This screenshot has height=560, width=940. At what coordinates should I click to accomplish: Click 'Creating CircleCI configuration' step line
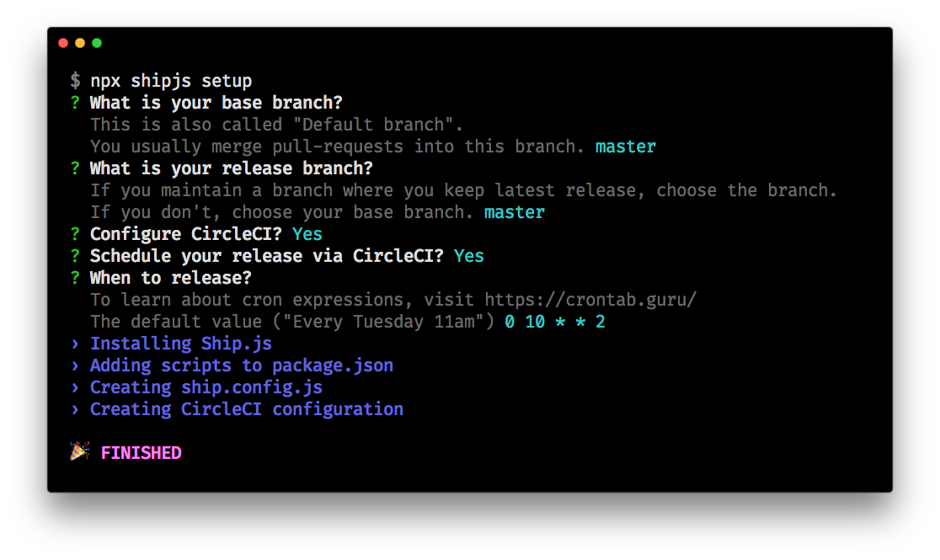pyautogui.click(x=247, y=409)
